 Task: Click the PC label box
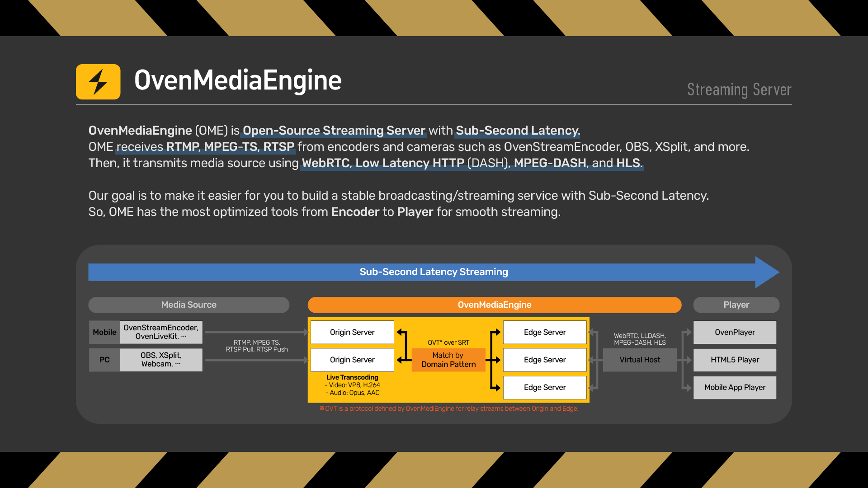(x=104, y=360)
